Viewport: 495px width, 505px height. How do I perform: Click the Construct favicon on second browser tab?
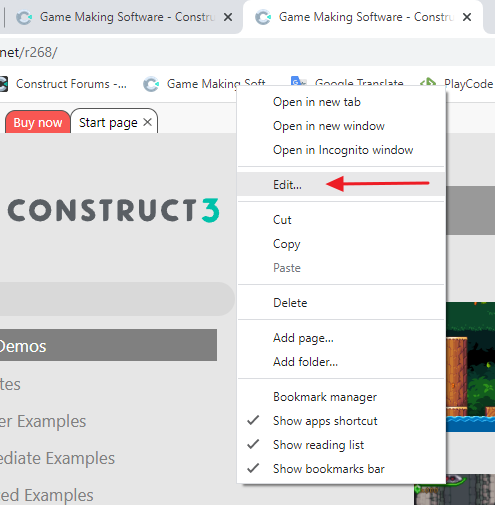pos(263,17)
